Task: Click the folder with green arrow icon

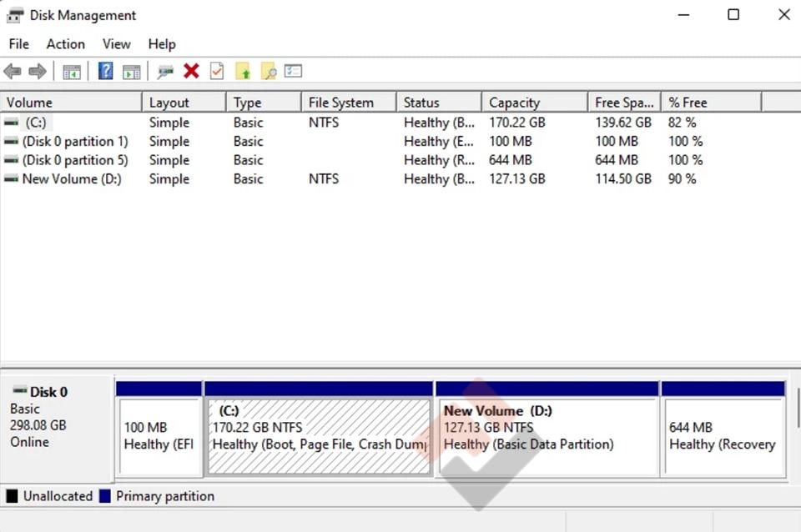Action: tap(243, 72)
